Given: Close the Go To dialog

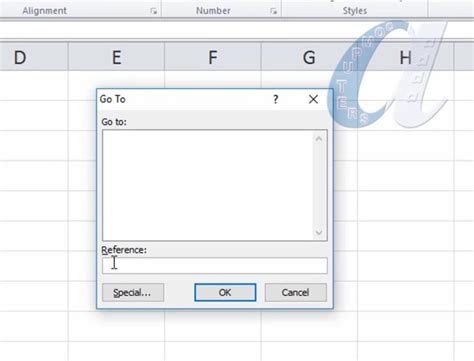Looking at the screenshot, I should coord(313,99).
